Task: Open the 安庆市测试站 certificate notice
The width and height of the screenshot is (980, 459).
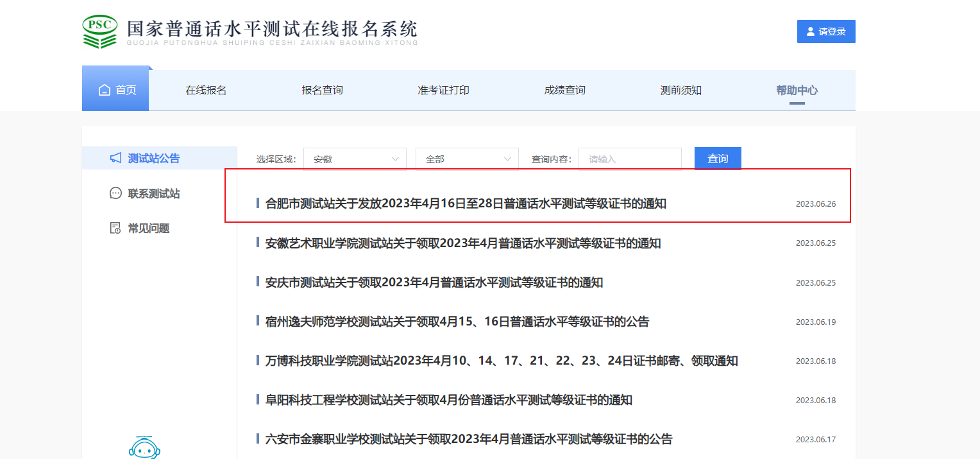Action: (x=434, y=282)
